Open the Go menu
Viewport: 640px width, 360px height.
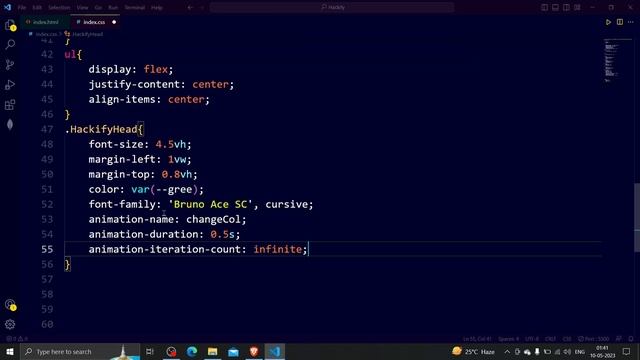point(98,7)
